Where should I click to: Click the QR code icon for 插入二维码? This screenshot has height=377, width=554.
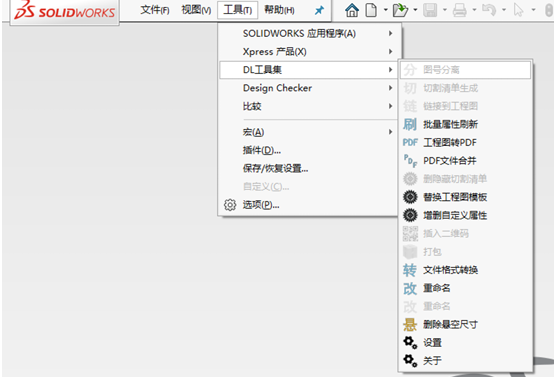pyautogui.click(x=410, y=234)
